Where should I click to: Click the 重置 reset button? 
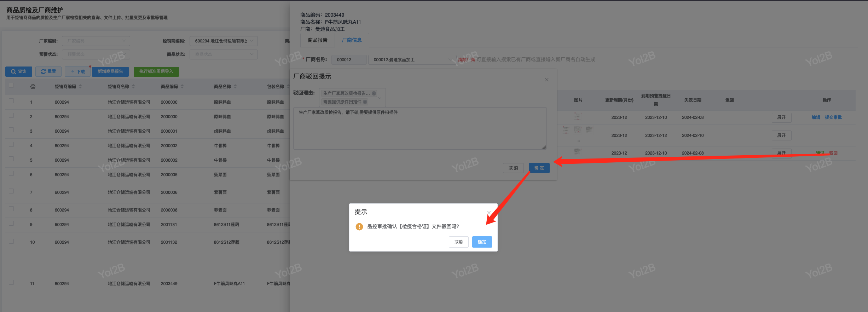click(48, 72)
